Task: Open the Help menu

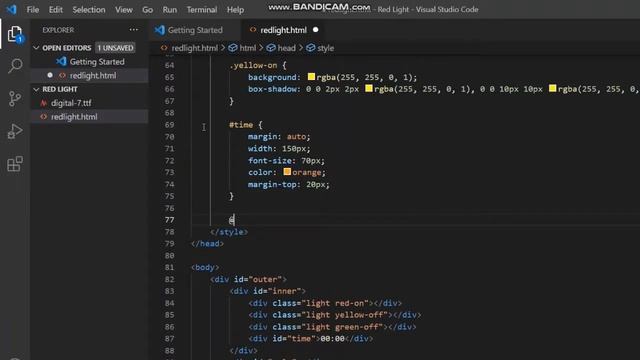Action: pyautogui.click(x=235, y=9)
